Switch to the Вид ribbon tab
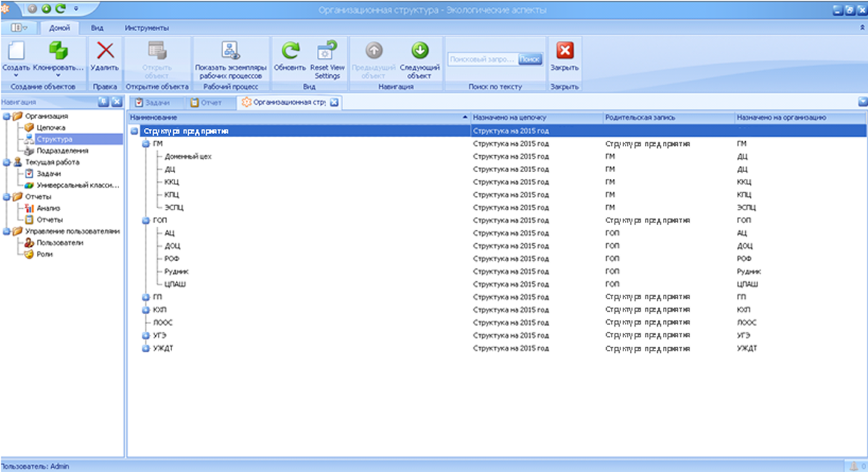The image size is (868, 472). coord(97,28)
